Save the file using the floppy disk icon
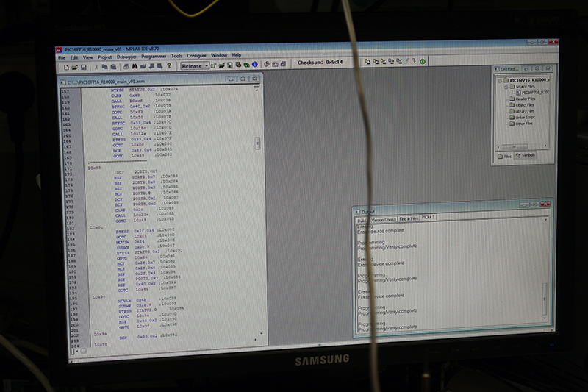The image size is (588, 392). 83,67
